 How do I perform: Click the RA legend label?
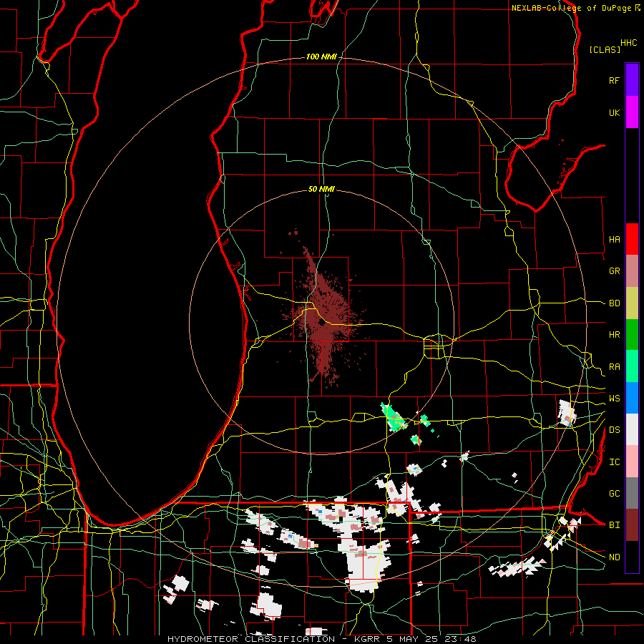pyautogui.click(x=614, y=367)
